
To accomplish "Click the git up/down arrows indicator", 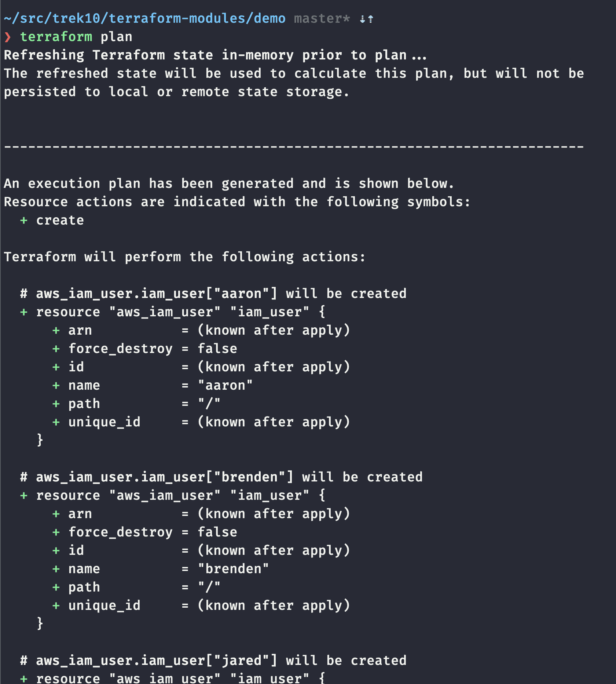I will pyautogui.click(x=366, y=19).
